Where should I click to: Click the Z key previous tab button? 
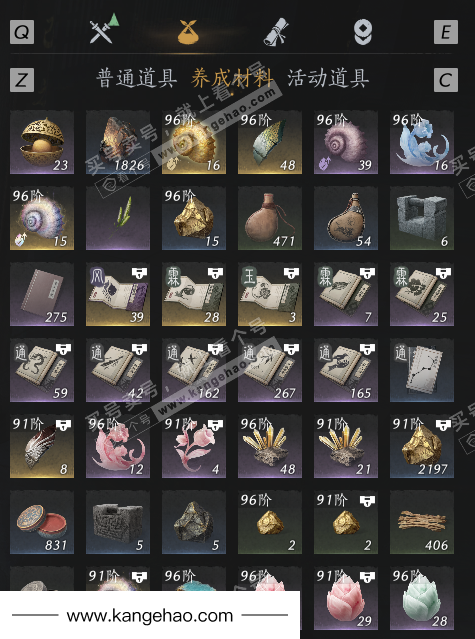22,79
